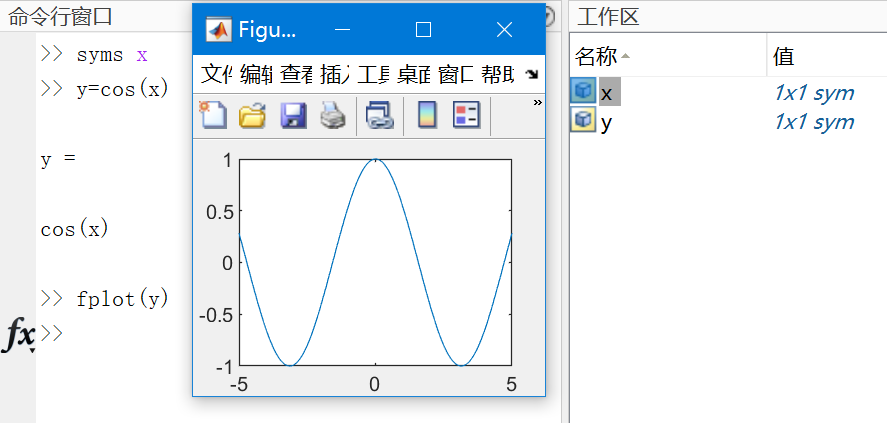The image size is (887, 423).
Task: Open file using the folder icon
Action: click(x=252, y=116)
